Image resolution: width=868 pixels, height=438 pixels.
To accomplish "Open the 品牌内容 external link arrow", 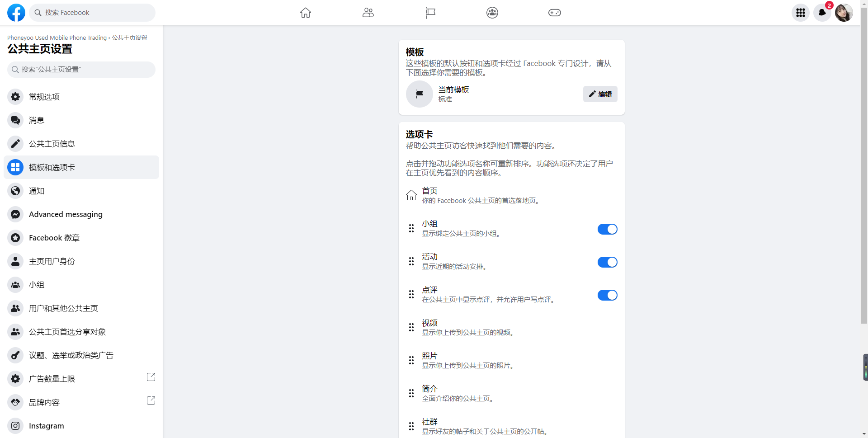I will (151, 400).
